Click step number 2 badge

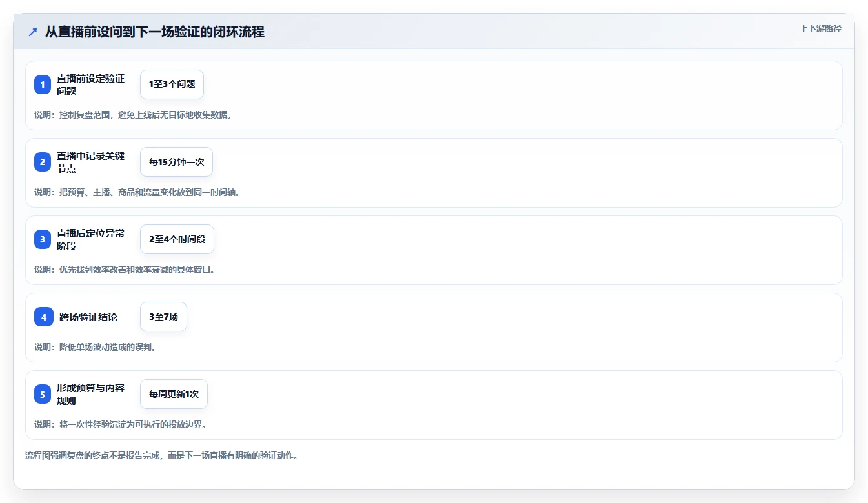(43, 162)
